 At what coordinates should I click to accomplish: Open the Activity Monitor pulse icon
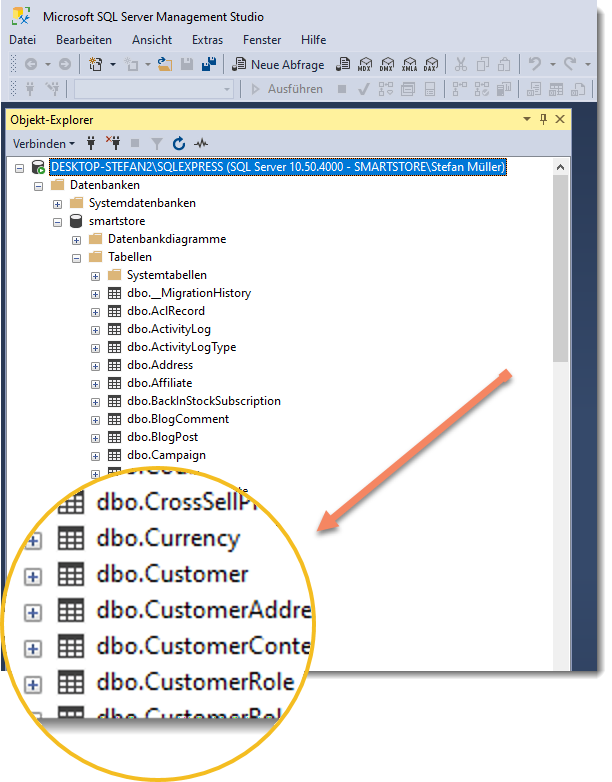pyautogui.click(x=201, y=143)
